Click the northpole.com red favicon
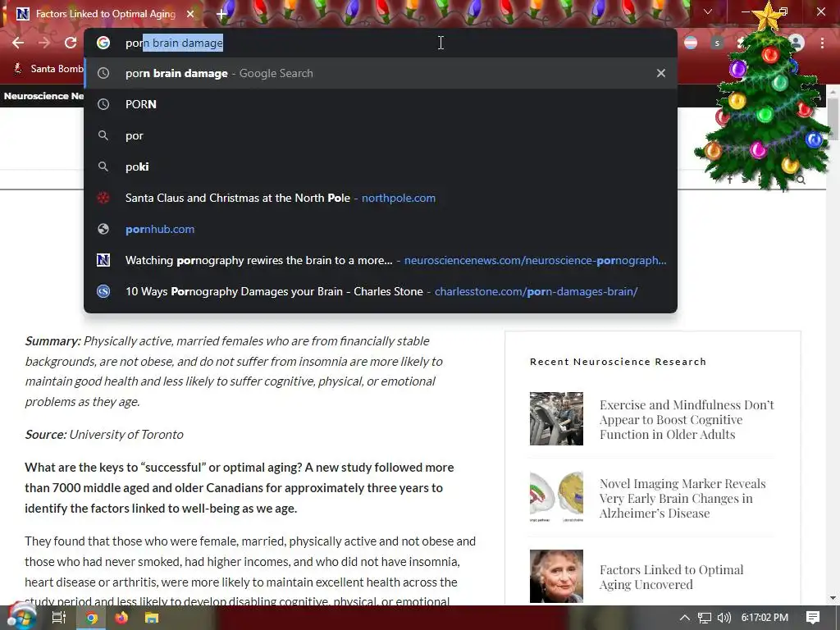Viewport: 840px width, 630px height. click(103, 198)
